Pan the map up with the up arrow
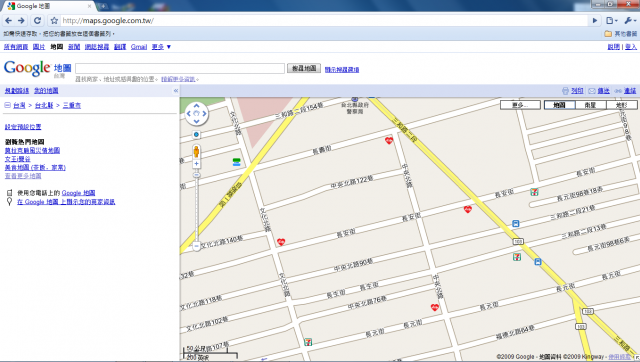The image size is (640, 362). pyautogui.click(x=196, y=105)
